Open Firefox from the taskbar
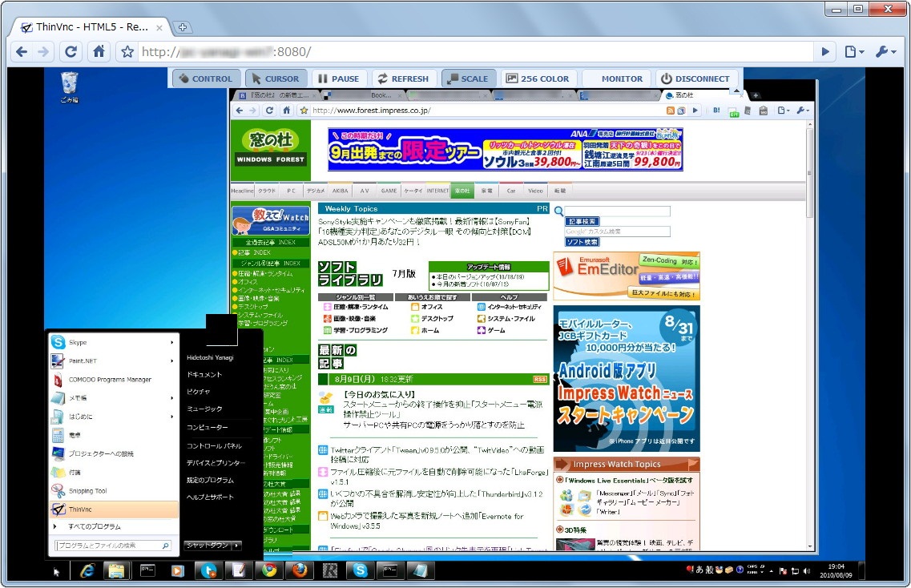The width and height of the screenshot is (911, 588). 299,571
